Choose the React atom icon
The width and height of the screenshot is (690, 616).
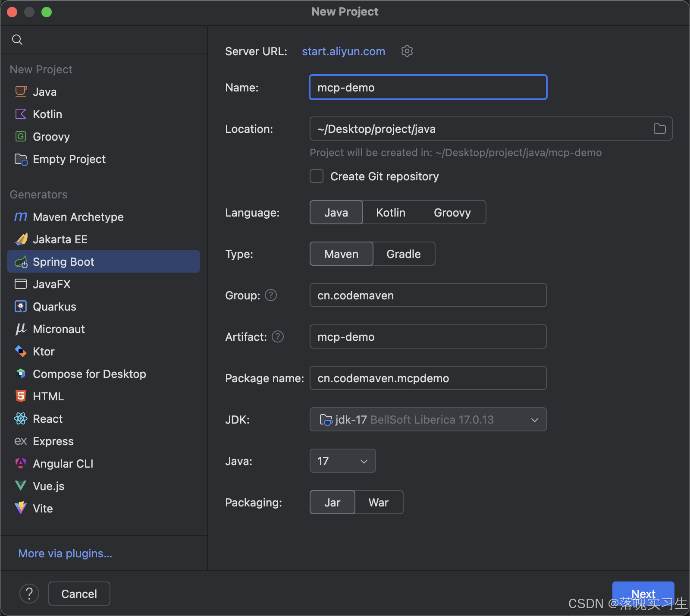[21, 418]
